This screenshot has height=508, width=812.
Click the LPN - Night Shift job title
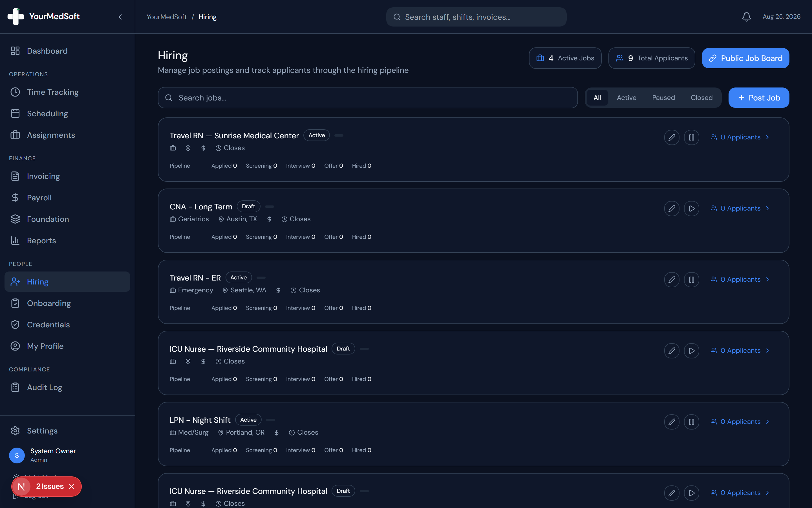pyautogui.click(x=200, y=420)
